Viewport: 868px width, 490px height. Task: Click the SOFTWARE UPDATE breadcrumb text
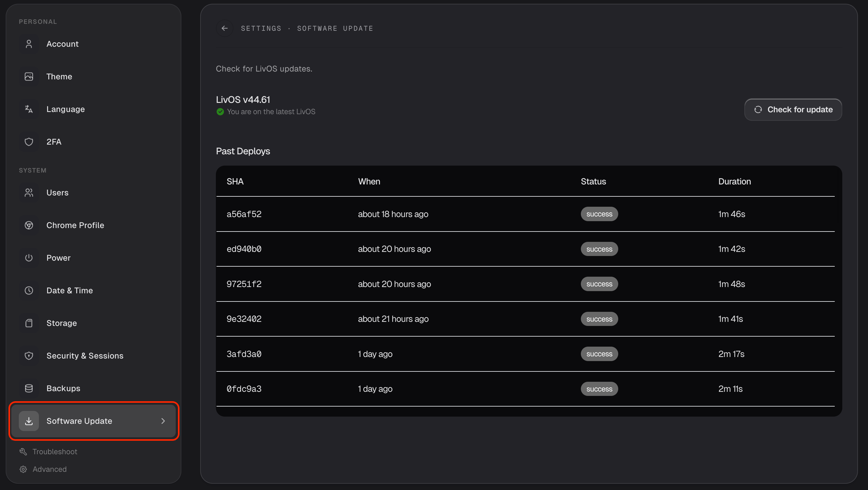click(335, 28)
